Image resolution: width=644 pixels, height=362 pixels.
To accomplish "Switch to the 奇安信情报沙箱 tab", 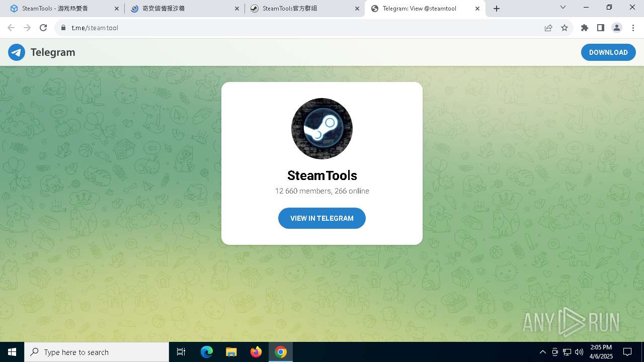I will [x=185, y=9].
